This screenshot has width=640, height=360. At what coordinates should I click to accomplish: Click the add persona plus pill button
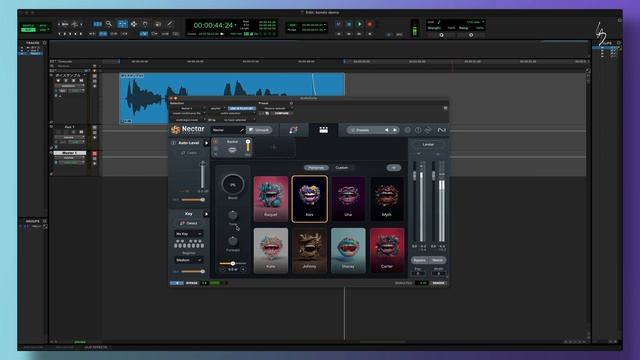coord(393,168)
